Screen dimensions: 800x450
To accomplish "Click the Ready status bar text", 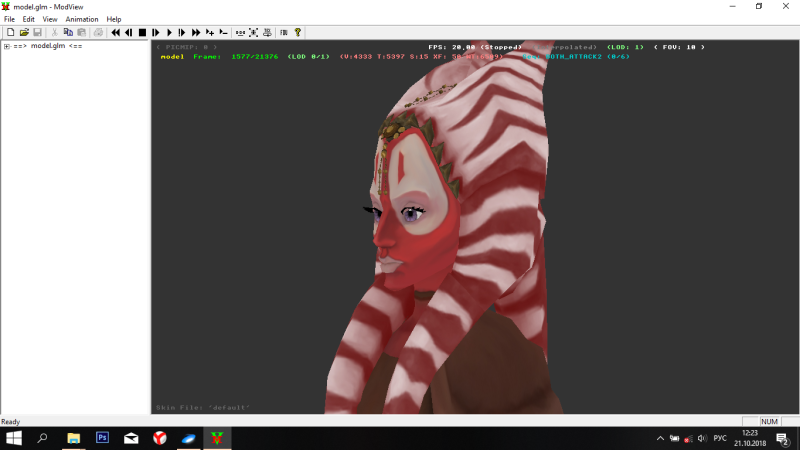I will pos(11,421).
